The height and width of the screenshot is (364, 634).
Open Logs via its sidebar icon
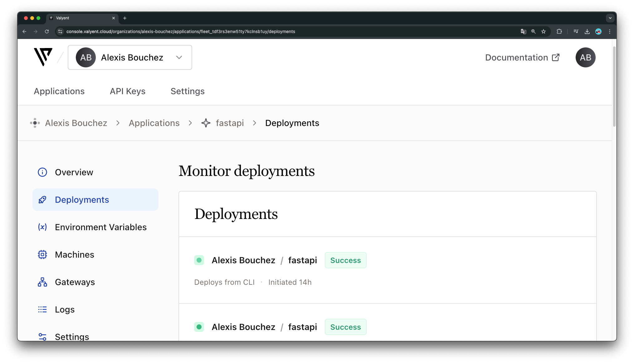click(x=42, y=309)
